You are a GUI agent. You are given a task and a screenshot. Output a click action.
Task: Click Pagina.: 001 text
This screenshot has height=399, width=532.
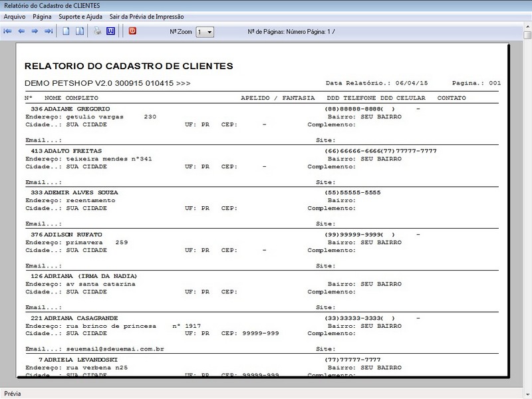pyautogui.click(x=476, y=82)
